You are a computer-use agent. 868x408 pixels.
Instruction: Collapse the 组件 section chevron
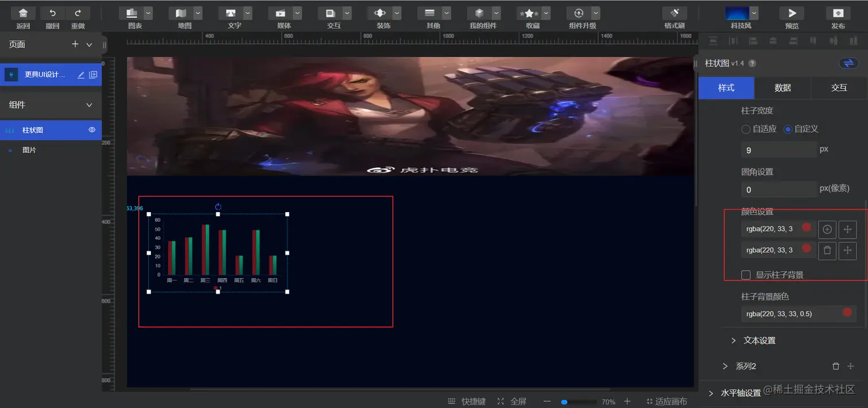point(89,105)
